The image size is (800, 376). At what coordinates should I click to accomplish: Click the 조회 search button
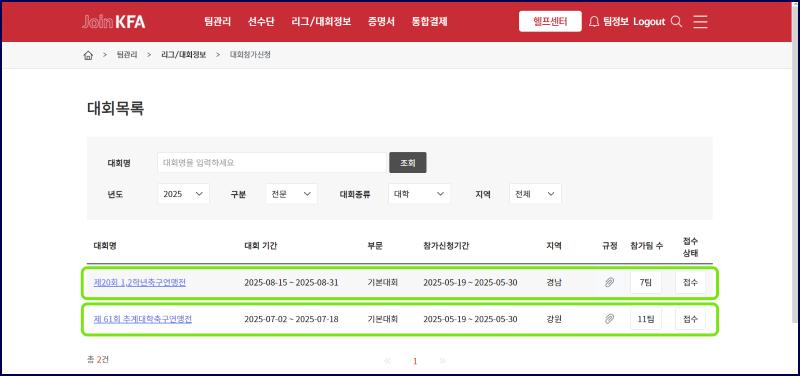[408, 163]
